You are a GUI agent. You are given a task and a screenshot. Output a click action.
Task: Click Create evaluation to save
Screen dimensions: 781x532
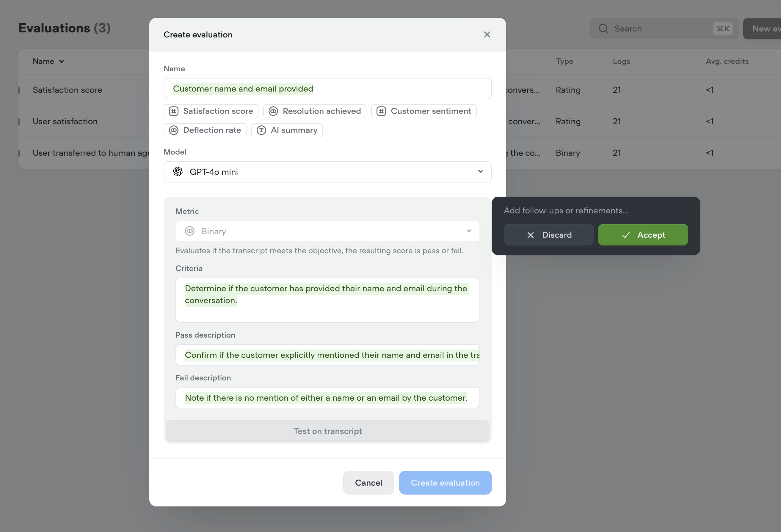click(445, 483)
